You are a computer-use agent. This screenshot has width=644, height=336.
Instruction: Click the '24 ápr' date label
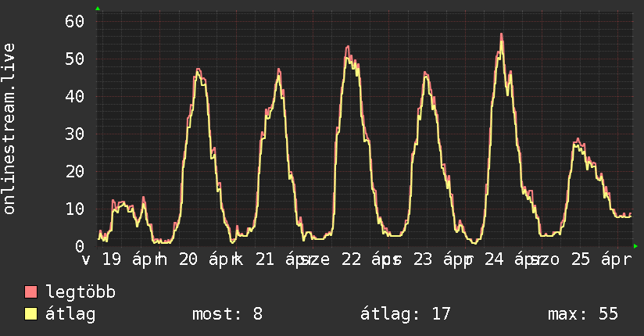coord(513,259)
